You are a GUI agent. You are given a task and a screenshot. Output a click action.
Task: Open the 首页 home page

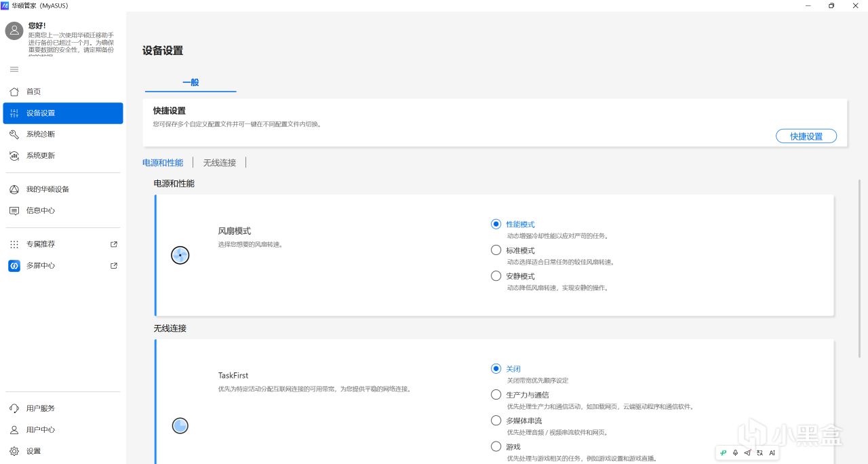click(63, 92)
